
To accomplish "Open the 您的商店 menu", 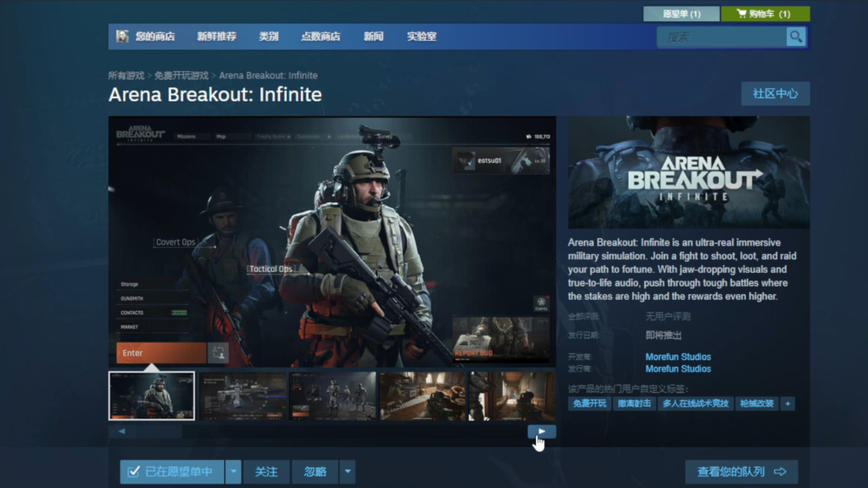I will click(155, 36).
